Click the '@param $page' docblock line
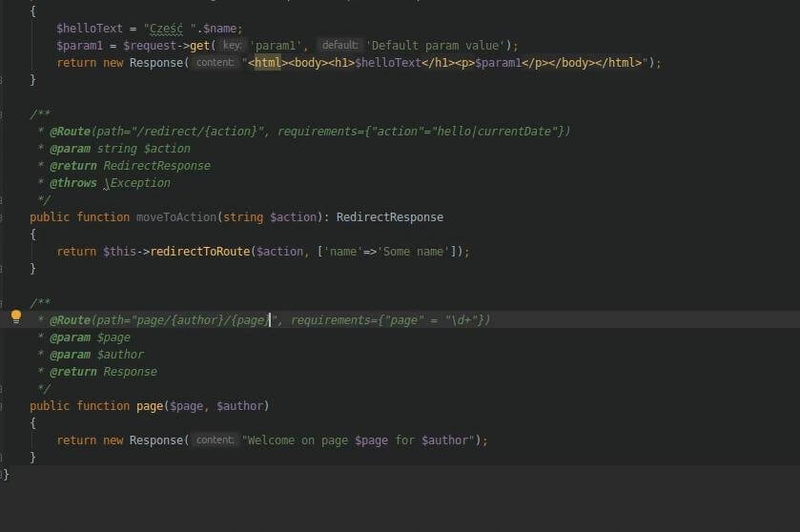 (90, 338)
